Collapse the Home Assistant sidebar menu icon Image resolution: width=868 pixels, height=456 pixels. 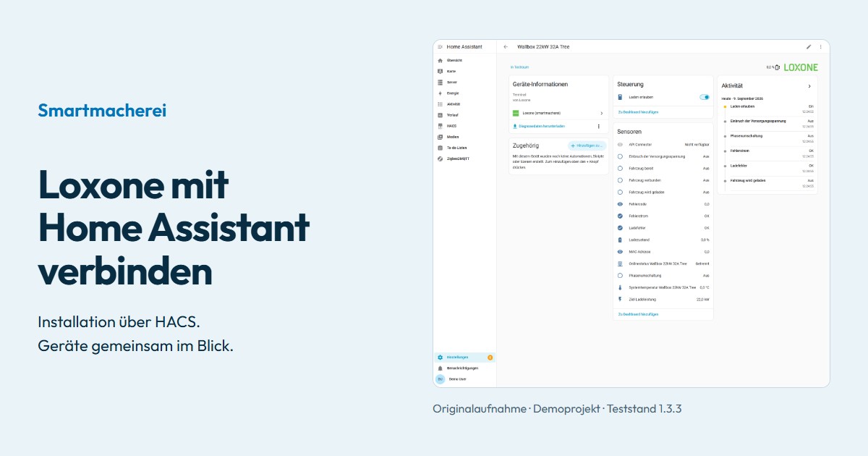[440, 46]
